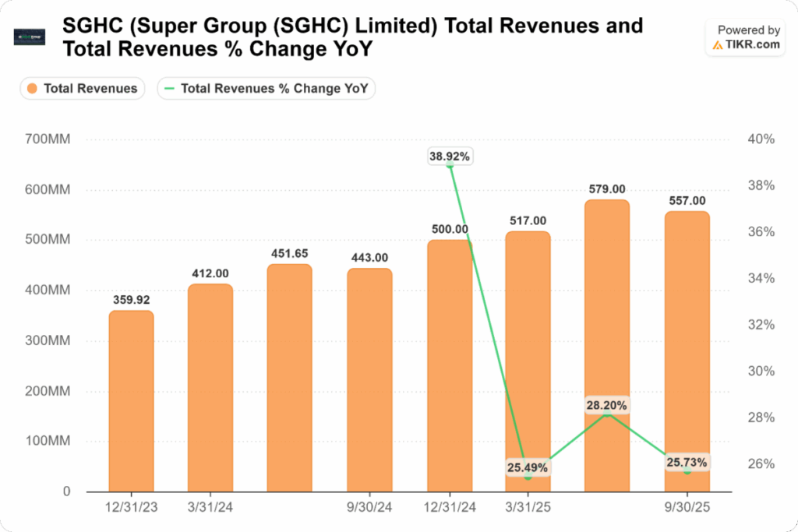Toggle Total Revenues % Change YoY legend
Screen dimensions: 798x532
pyautogui.click(x=267, y=89)
